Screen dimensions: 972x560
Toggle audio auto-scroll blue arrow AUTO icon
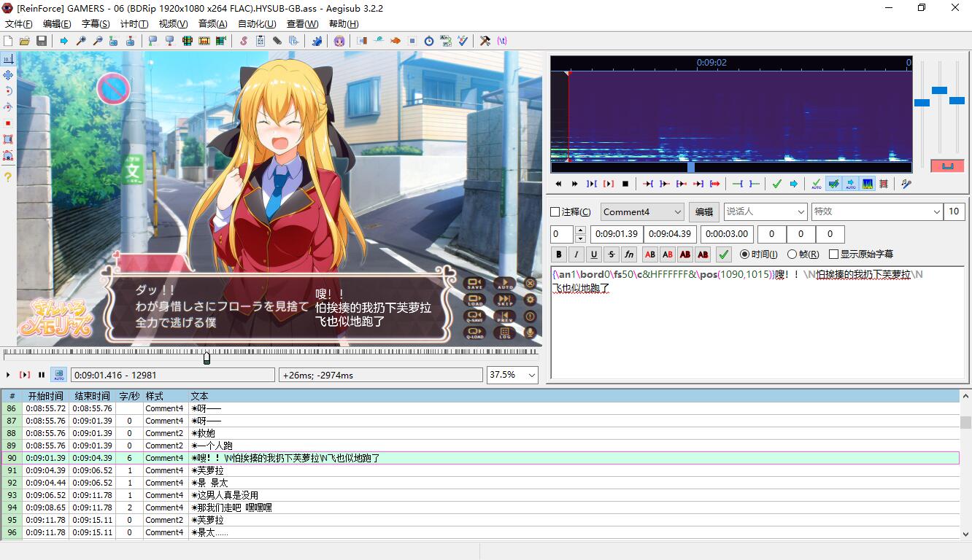point(851,184)
